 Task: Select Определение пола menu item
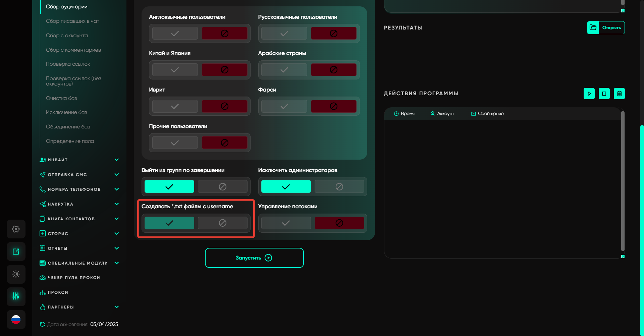point(70,141)
